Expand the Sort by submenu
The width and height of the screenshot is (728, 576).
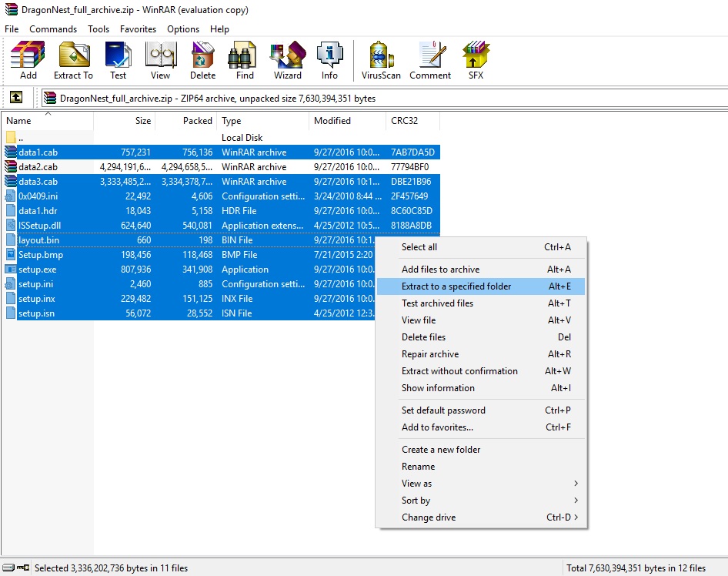point(481,501)
